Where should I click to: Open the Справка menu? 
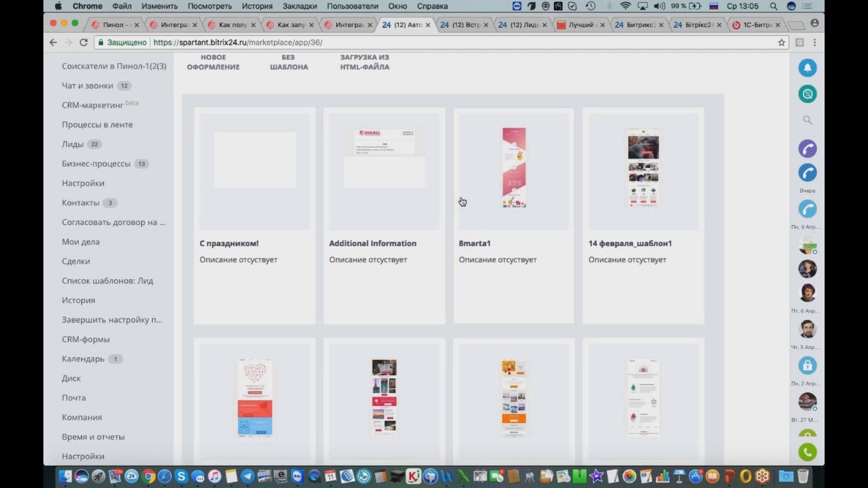tap(432, 6)
